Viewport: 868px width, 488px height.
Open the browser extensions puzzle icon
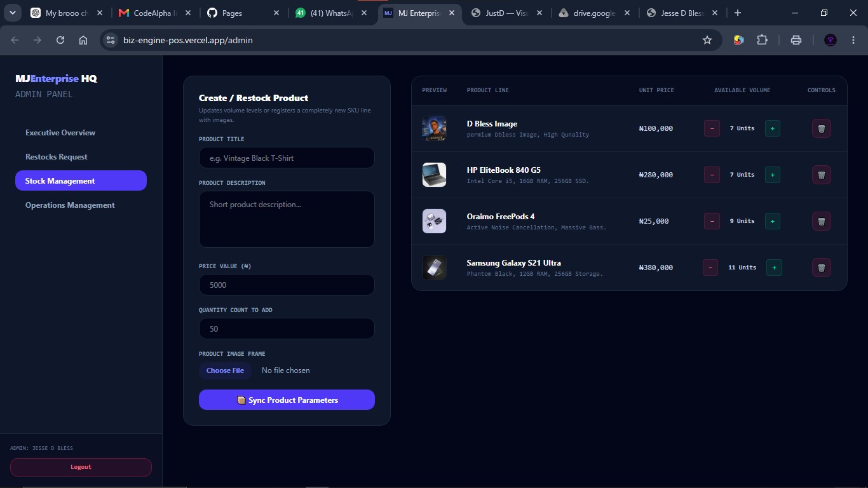[762, 40]
